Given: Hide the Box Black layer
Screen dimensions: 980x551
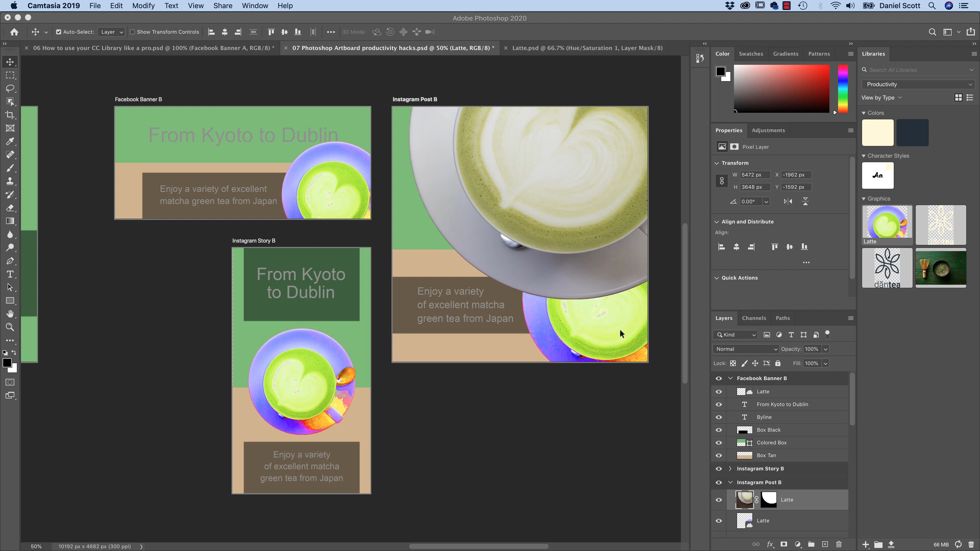Looking at the screenshot, I should pos(719,430).
